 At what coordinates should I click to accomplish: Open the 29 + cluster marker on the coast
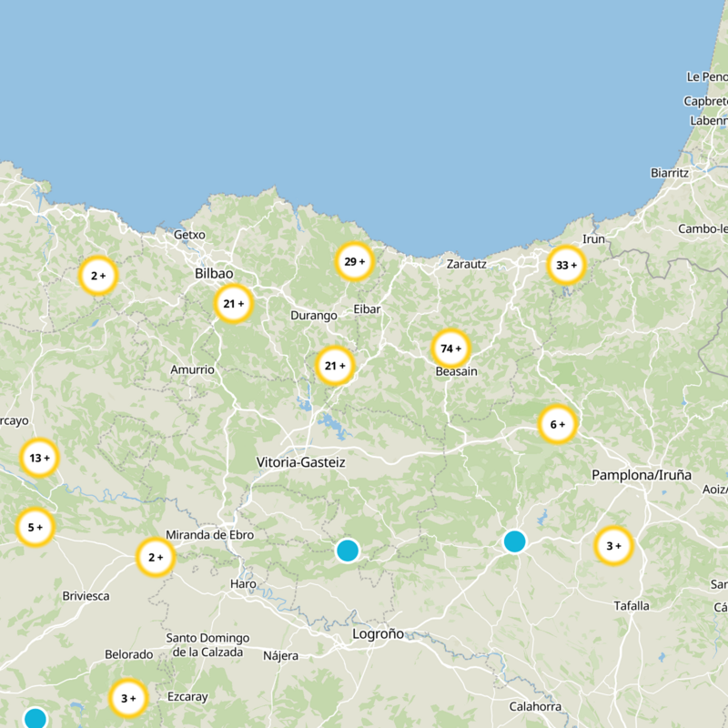coord(355,262)
